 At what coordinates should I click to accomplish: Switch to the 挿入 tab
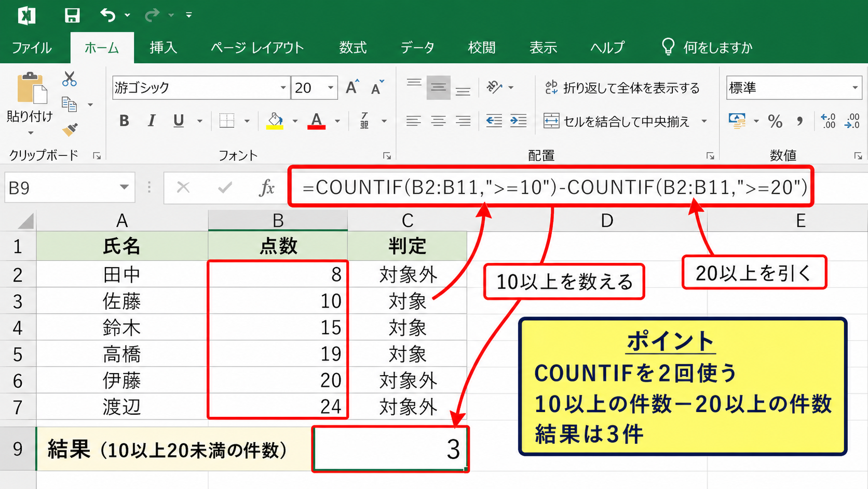click(x=164, y=48)
